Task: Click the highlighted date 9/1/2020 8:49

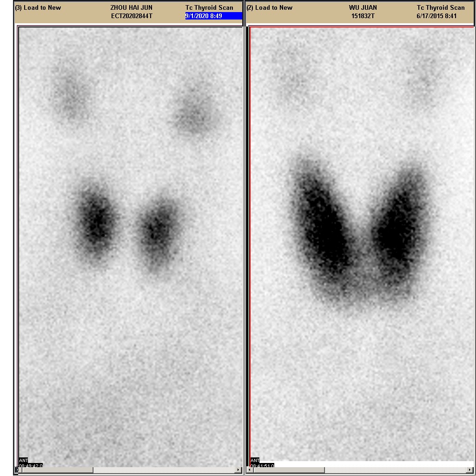Action: pyautogui.click(x=214, y=16)
